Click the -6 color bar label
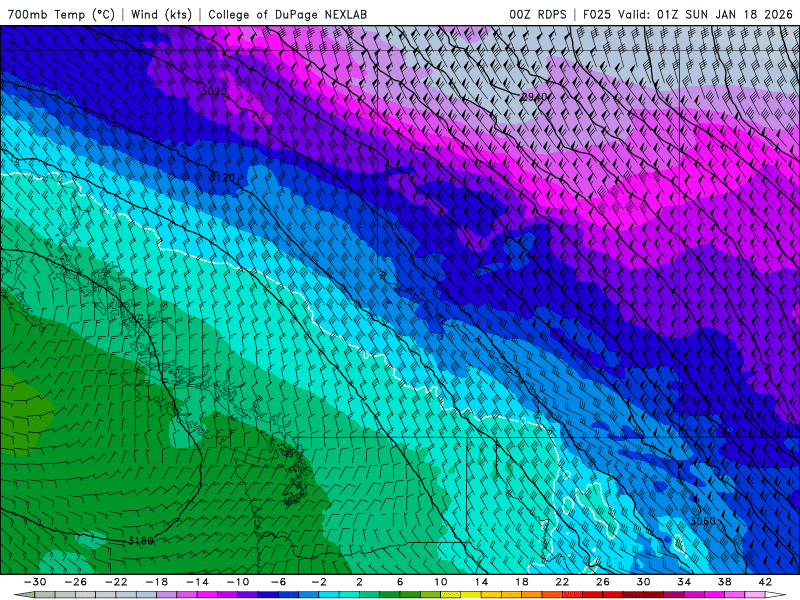 click(x=278, y=582)
